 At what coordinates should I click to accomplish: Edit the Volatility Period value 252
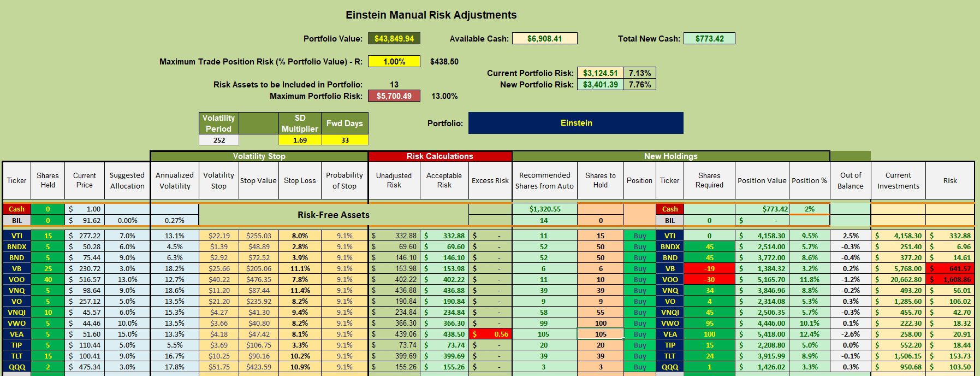(219, 140)
